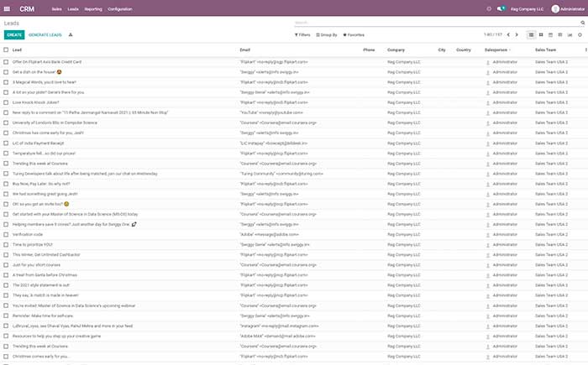Sort by the Phone column header
This screenshot has height=365, width=588.
point(369,50)
